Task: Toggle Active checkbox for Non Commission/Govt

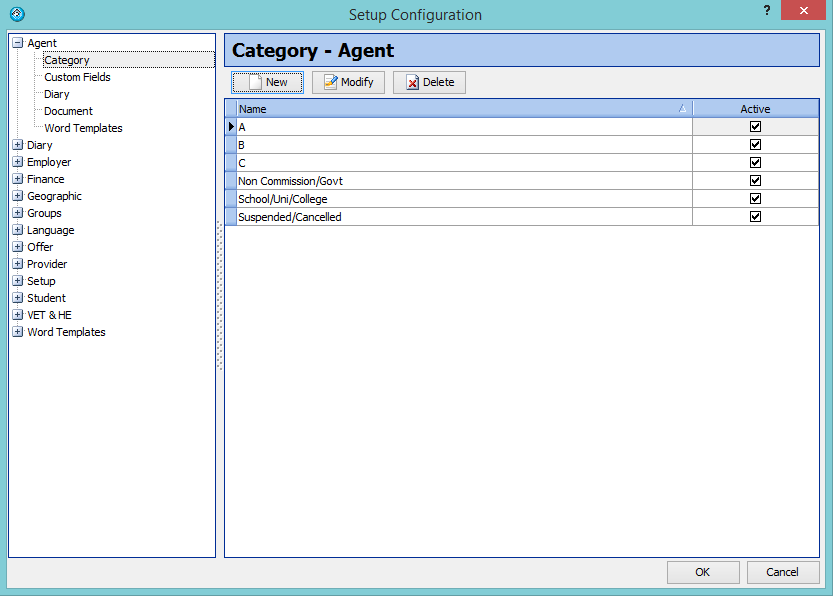Action: [755, 181]
